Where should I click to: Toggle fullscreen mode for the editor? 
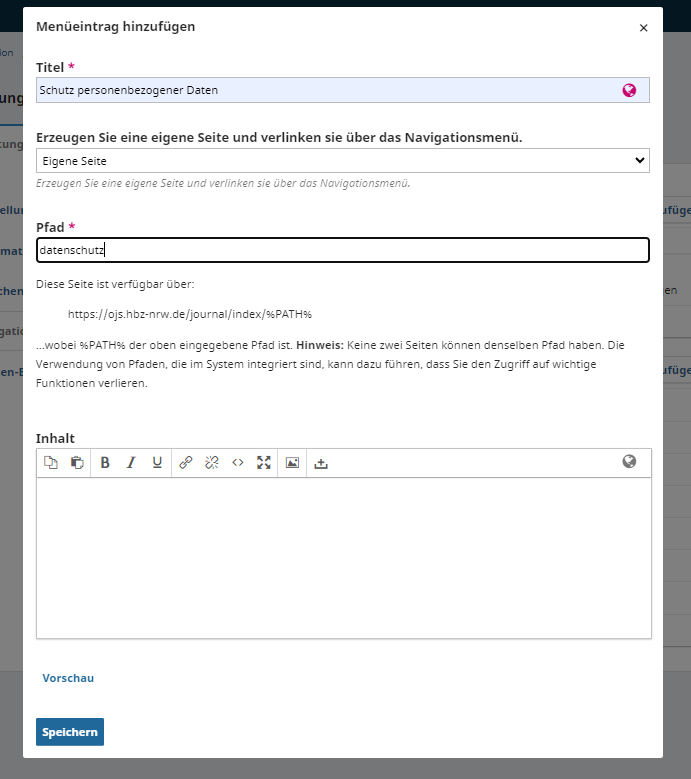[x=264, y=463]
